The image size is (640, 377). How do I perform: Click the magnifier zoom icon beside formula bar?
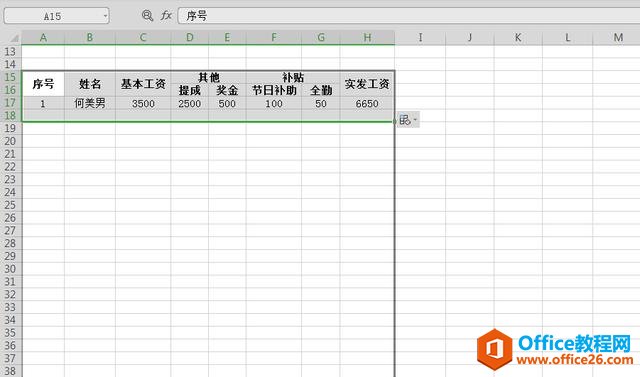pyautogui.click(x=147, y=16)
